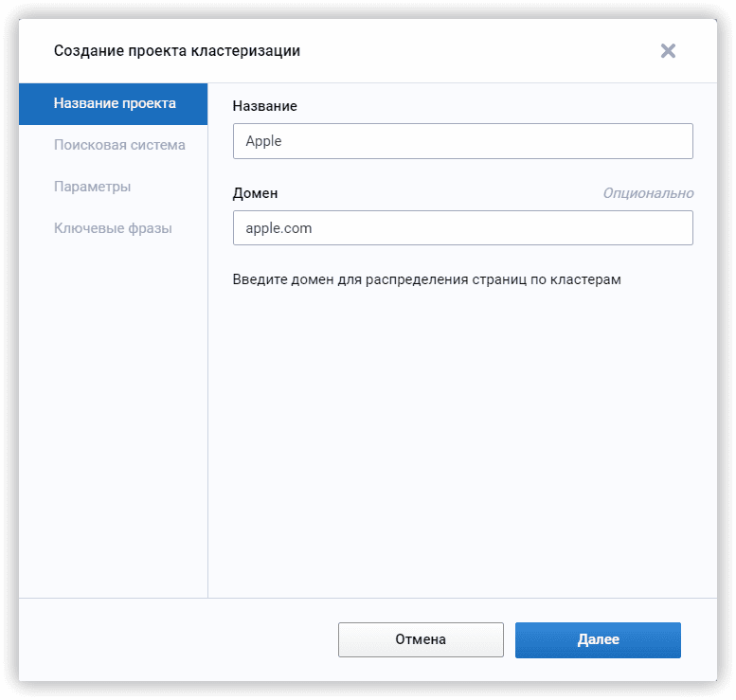Click the Название field containing Apple

tap(463, 141)
